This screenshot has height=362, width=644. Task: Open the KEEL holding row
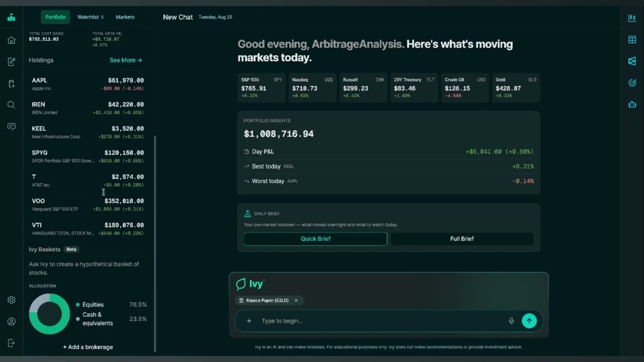[88, 132]
